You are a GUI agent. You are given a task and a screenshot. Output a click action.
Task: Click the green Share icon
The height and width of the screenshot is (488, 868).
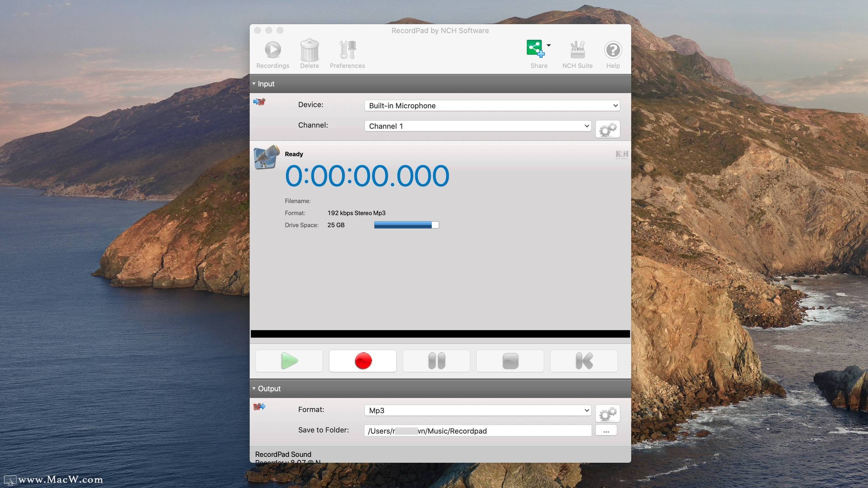[535, 48]
